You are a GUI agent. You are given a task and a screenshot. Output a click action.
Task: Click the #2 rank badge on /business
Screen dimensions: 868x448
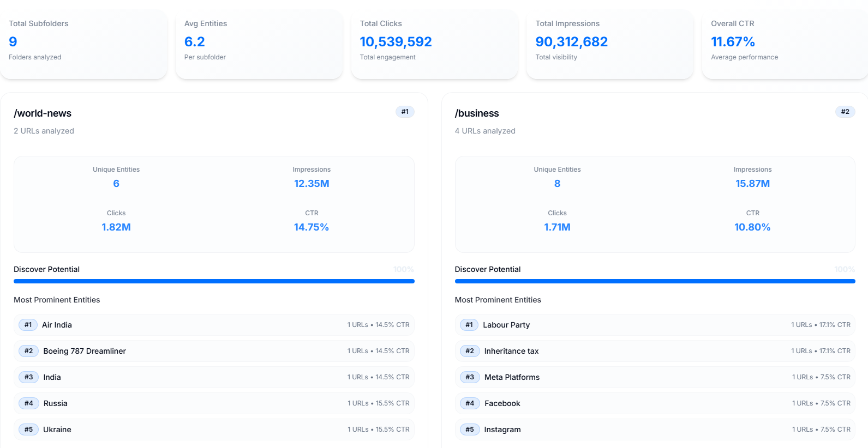click(845, 112)
